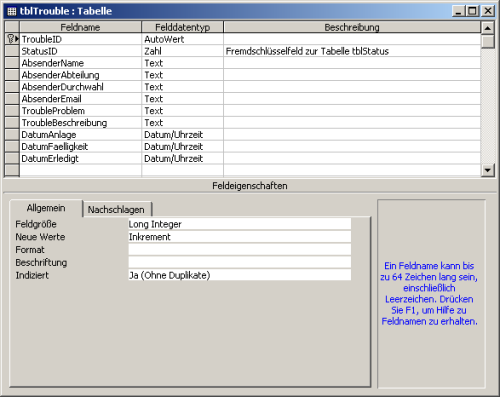Maximize the tblTrouble window
Screen dimensions: 500x397
[473, 11]
